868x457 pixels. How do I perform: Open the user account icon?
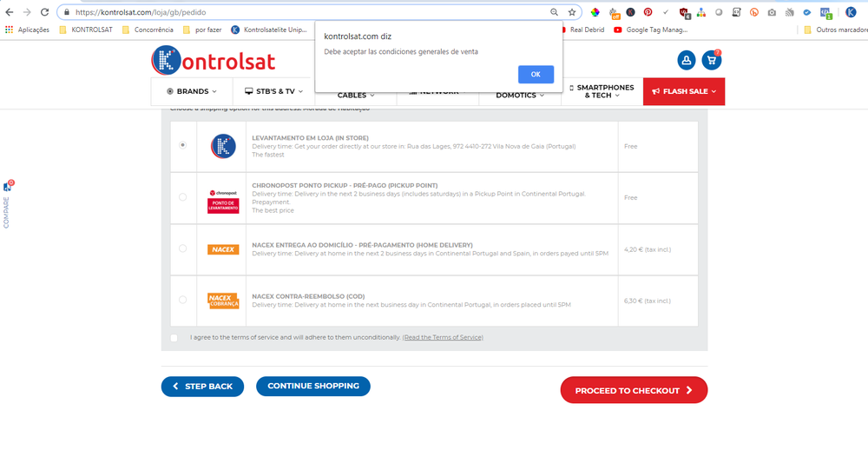pyautogui.click(x=687, y=60)
